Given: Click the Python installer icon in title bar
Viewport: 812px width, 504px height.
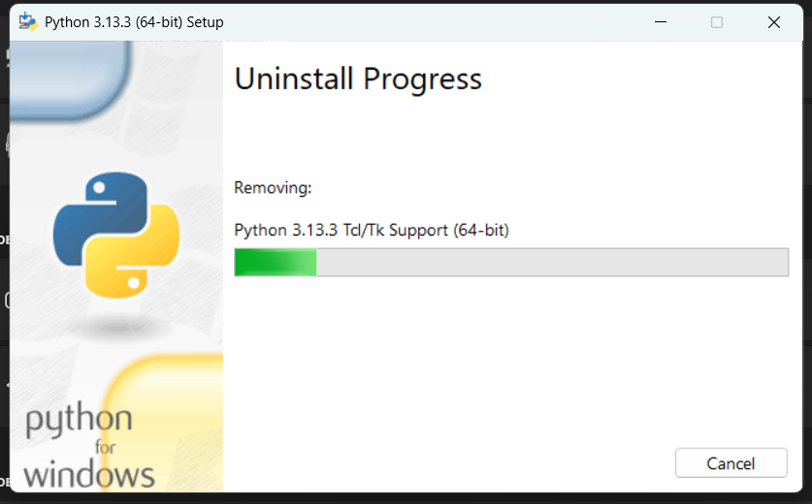Looking at the screenshot, I should click(x=28, y=21).
